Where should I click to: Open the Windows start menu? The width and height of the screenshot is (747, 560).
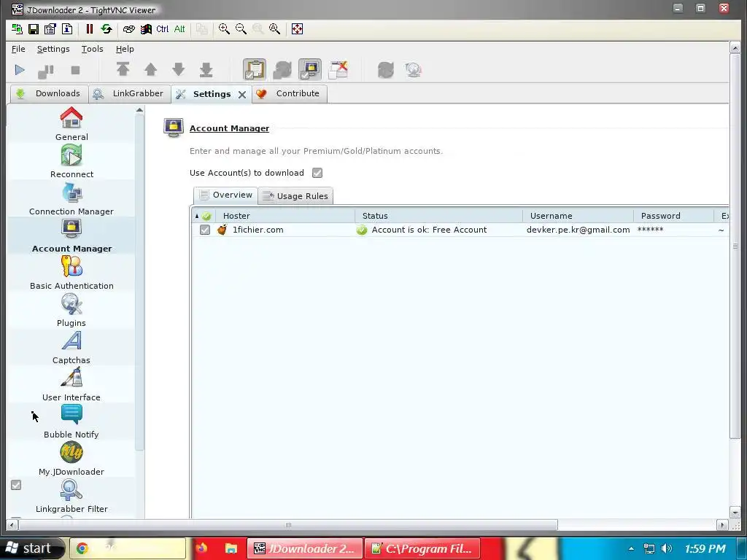[x=31, y=548]
